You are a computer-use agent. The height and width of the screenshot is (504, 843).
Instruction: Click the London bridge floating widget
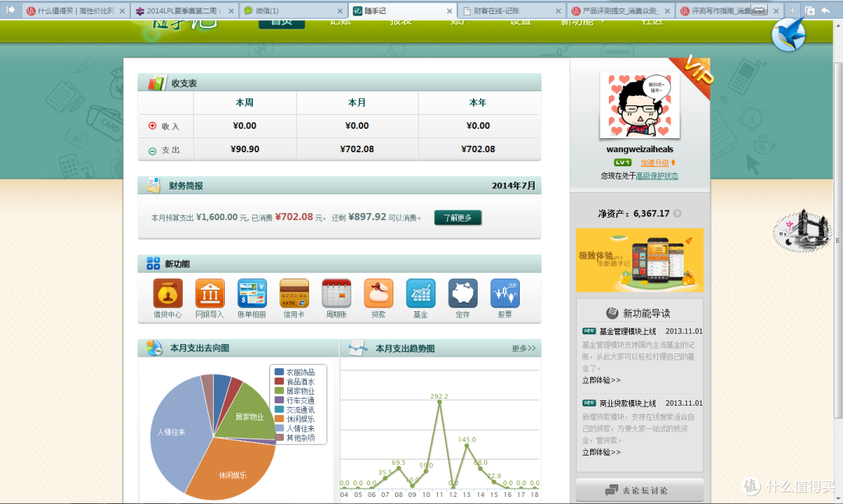coord(802,231)
